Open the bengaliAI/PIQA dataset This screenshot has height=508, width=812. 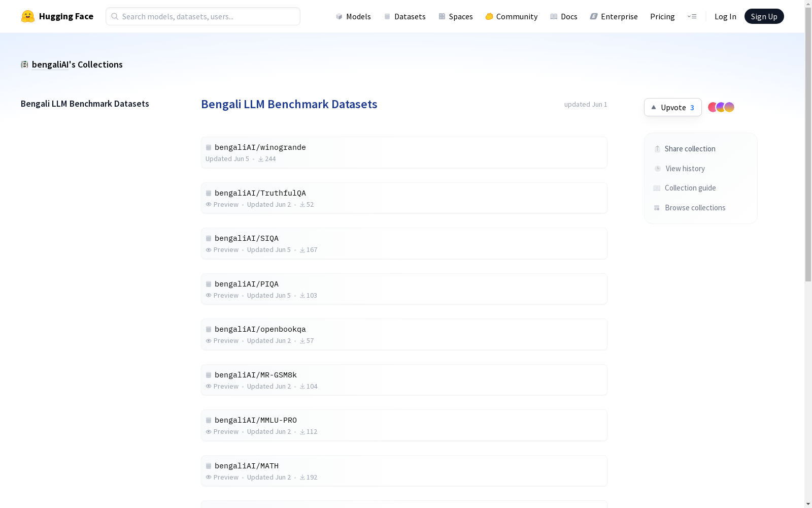click(x=404, y=289)
